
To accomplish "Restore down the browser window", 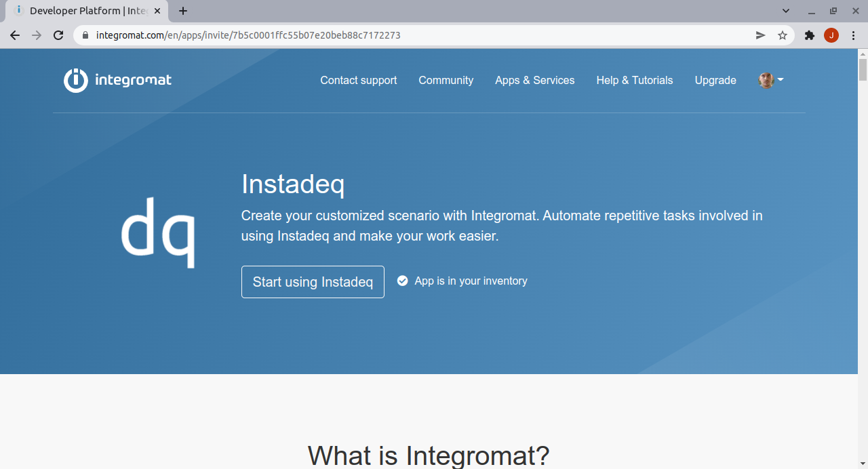I will click(x=833, y=11).
